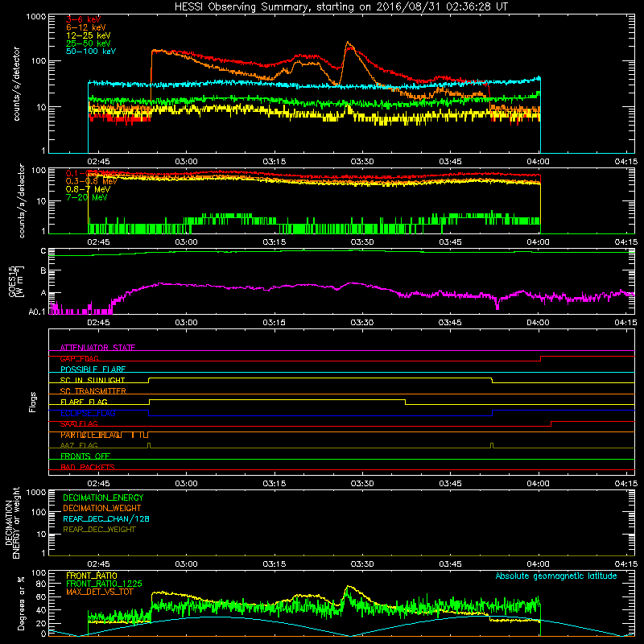Image resolution: width=644 pixels, height=644 pixels.
Task: Click the 80 tick on the Degrees axis
Action: click(41, 584)
